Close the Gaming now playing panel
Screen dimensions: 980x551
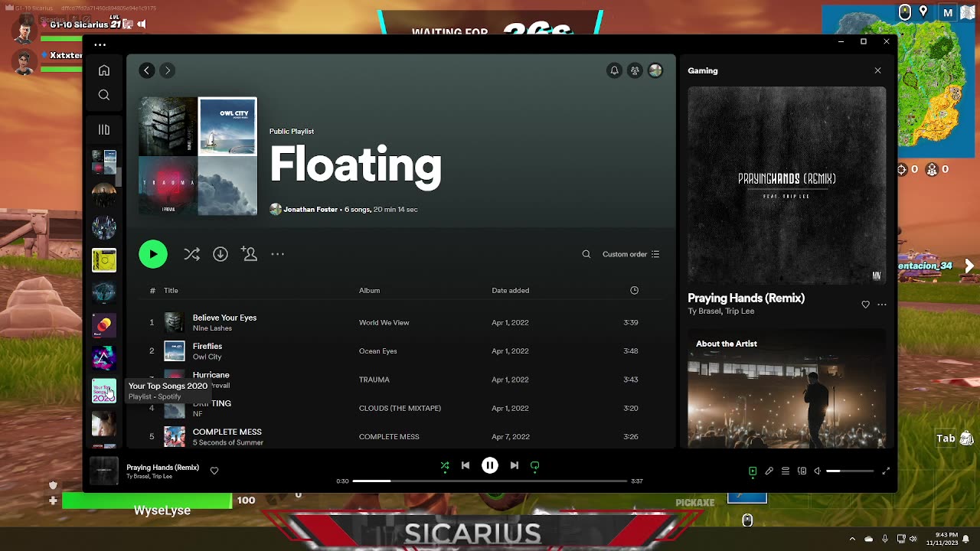(877, 70)
